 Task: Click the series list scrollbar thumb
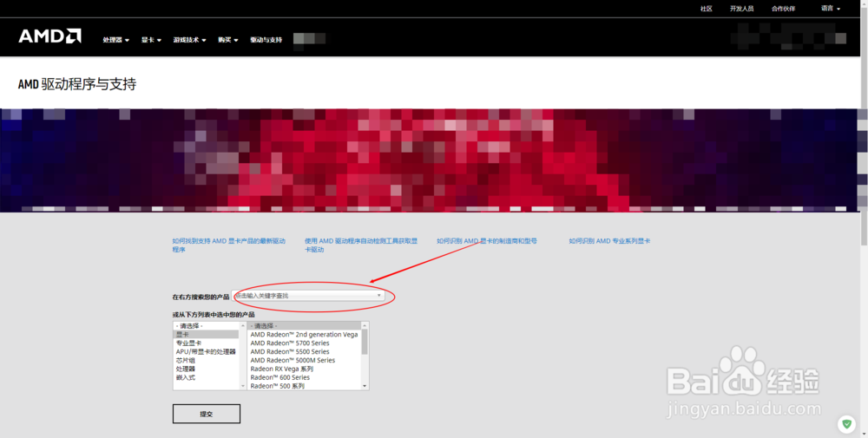click(x=365, y=341)
